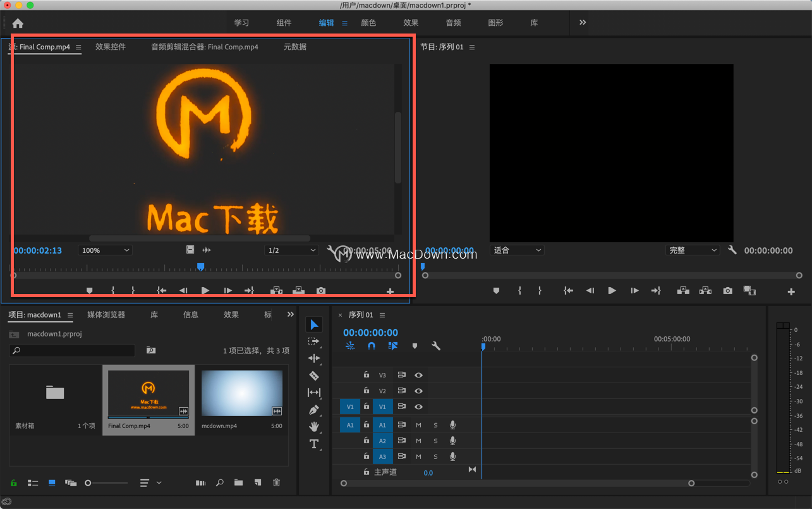812x509 pixels.
Task: Click Drag Audio Only icon in Source monitor
Action: pyautogui.click(x=207, y=250)
